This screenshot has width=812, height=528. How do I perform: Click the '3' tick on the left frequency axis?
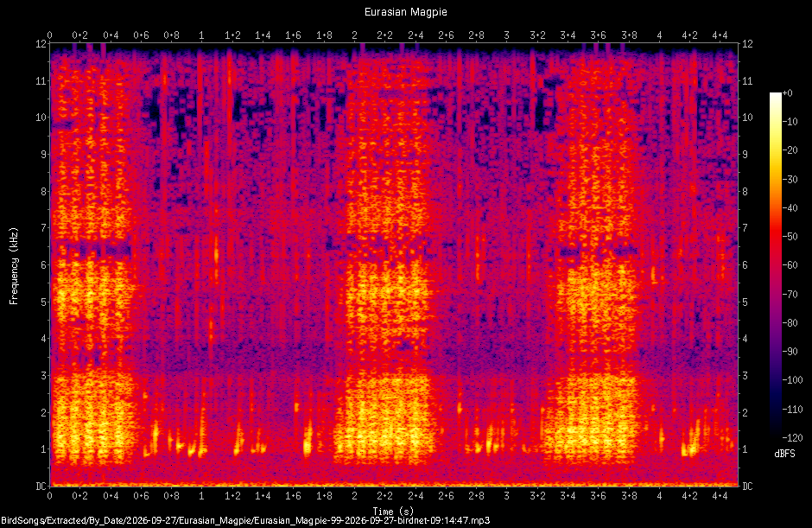coord(43,375)
